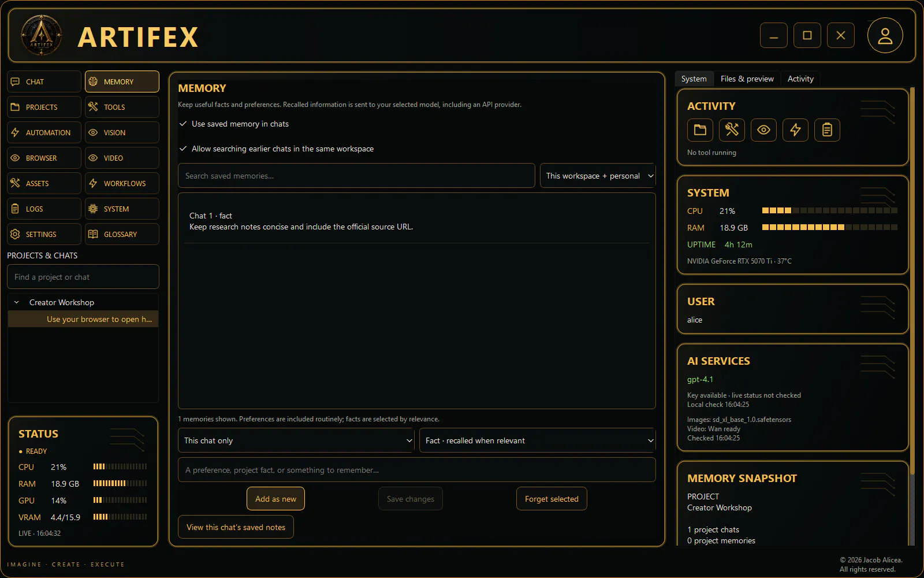Click the CPU usage bar in System panel
The height and width of the screenshot is (578, 924).
(830, 211)
